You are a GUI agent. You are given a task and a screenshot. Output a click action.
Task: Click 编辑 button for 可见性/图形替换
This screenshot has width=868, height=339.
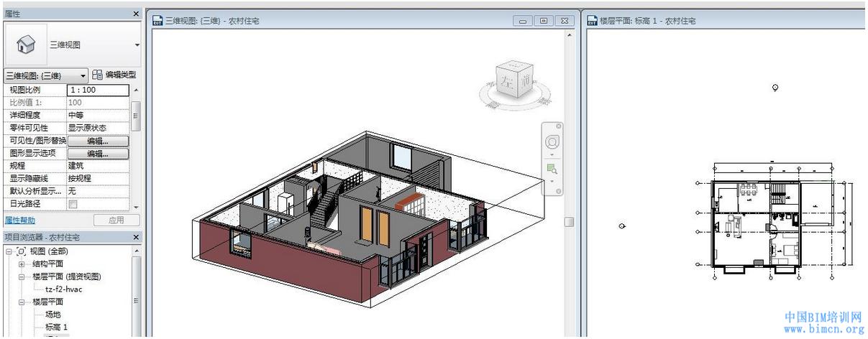[98, 141]
